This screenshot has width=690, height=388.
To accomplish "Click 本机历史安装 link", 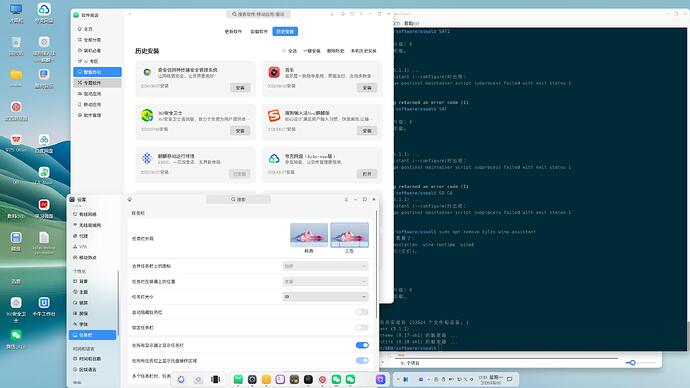I will [363, 51].
